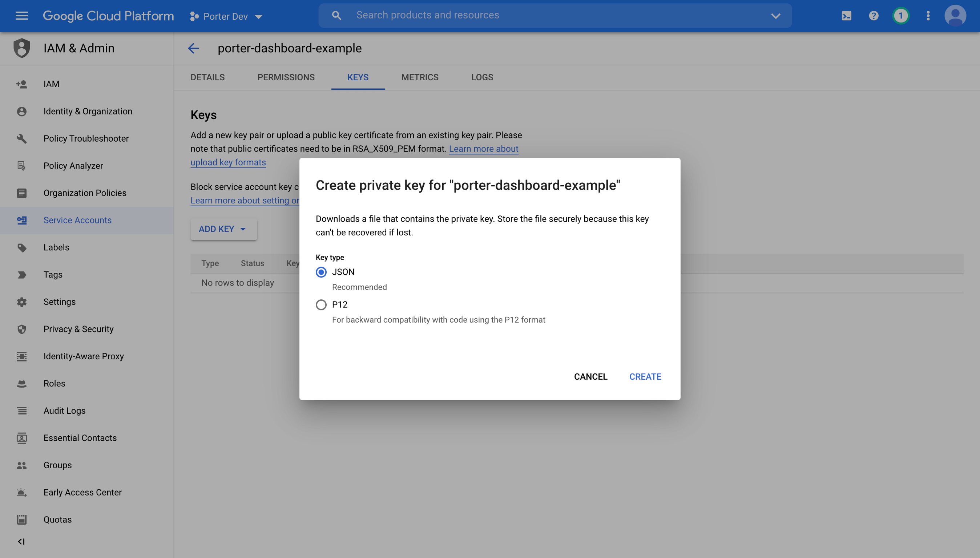Open the help question mark icon

coord(874,16)
